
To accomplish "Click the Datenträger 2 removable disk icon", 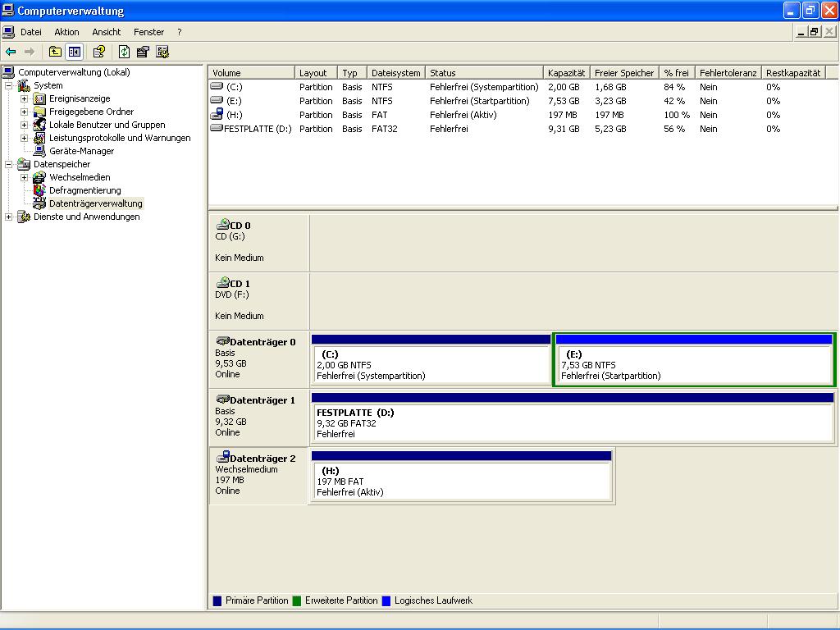I will click(222, 458).
